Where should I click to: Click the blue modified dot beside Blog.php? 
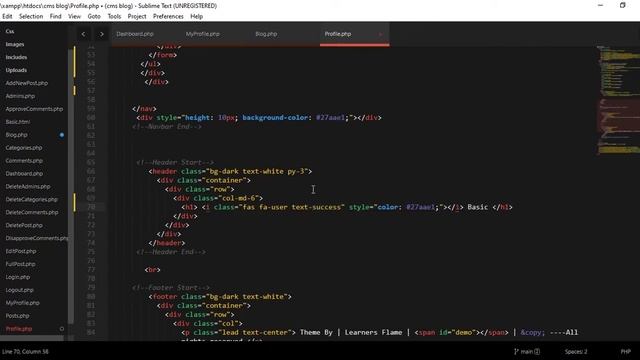[62, 135]
